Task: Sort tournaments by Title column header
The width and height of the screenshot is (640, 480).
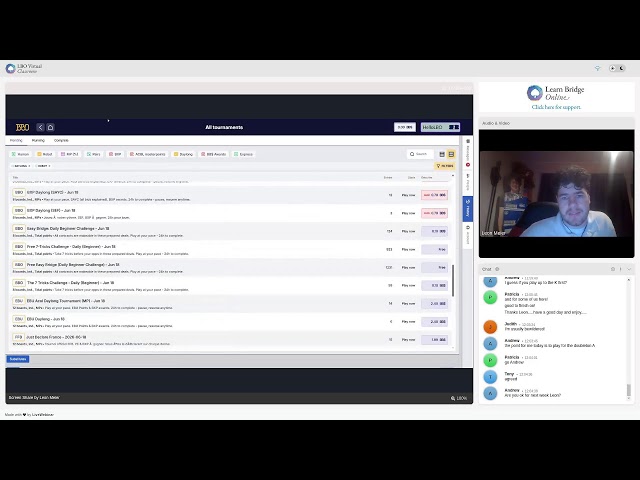Action: (x=16, y=178)
